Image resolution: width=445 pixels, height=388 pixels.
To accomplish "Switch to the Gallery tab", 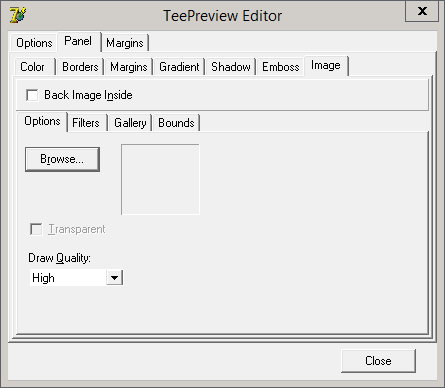I will 130,123.
